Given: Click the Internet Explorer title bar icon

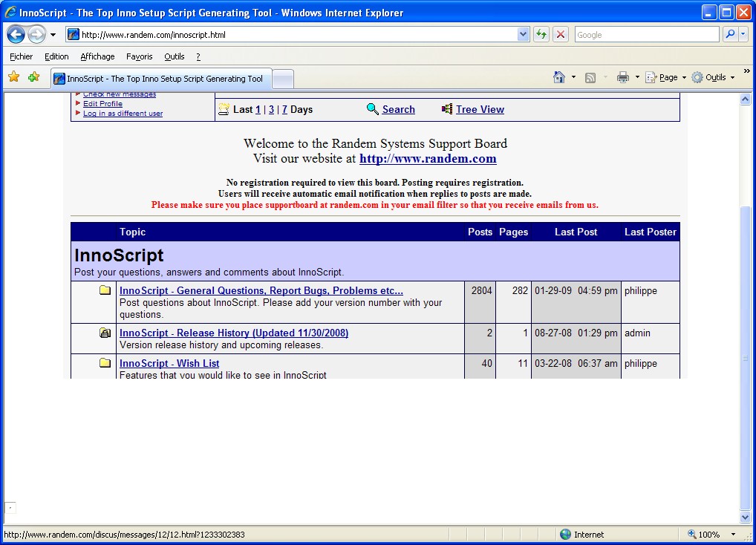Looking at the screenshot, I should 10,13.
